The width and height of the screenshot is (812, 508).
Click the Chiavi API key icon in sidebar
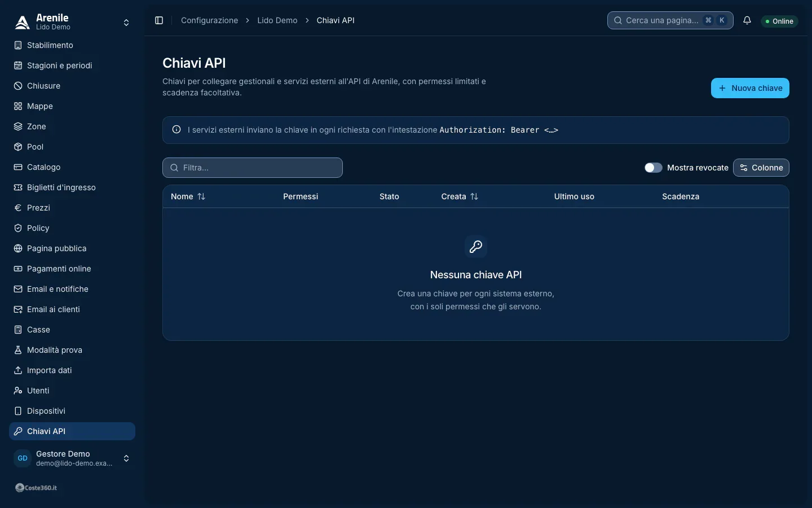point(18,431)
